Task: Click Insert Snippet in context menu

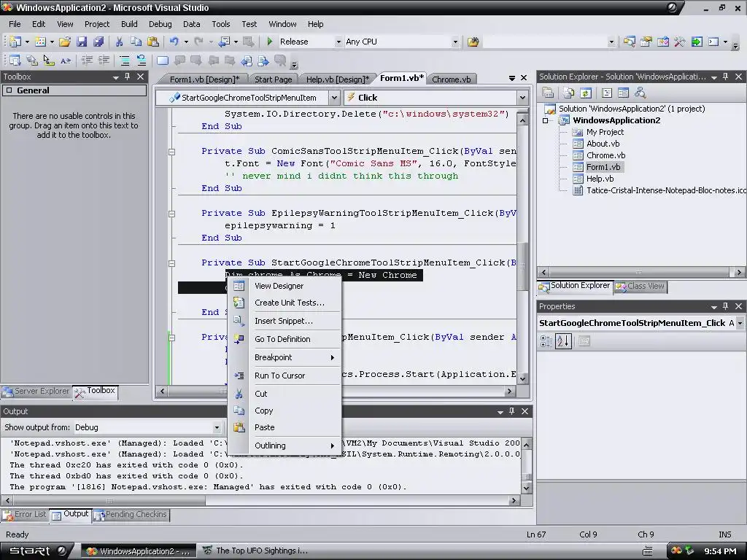Action: 284,321
